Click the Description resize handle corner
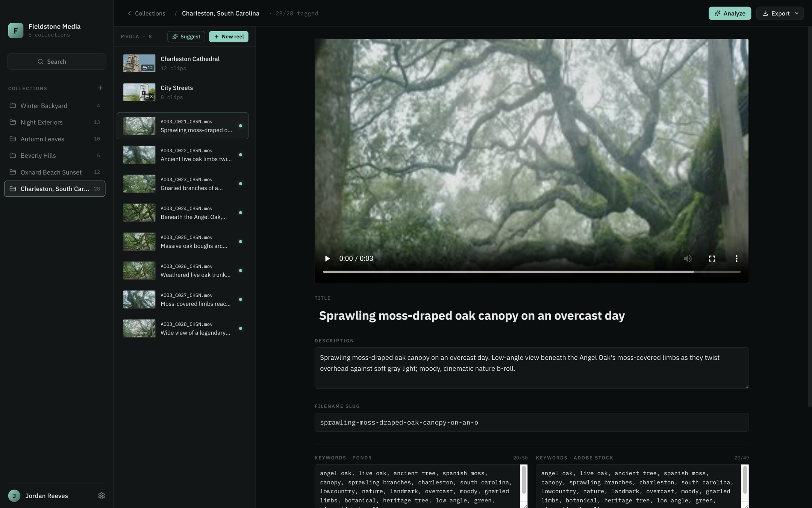Image resolution: width=812 pixels, height=508 pixels. coord(746,386)
